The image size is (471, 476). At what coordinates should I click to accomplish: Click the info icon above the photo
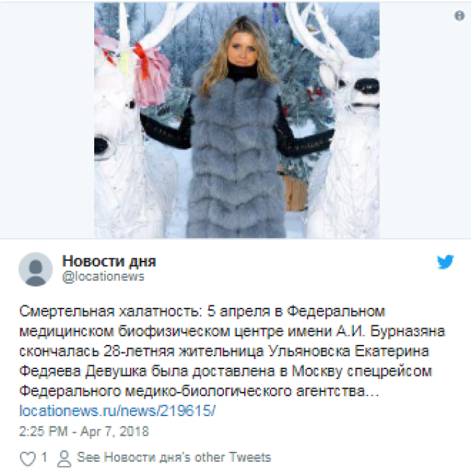459,15
